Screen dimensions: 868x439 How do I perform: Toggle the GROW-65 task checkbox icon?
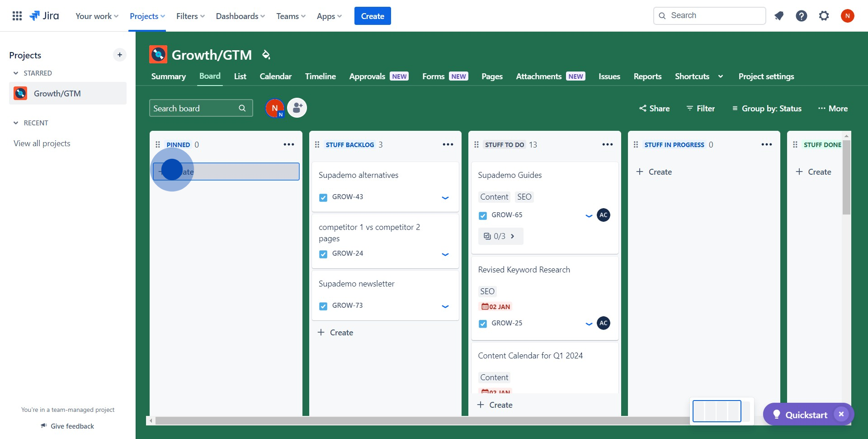(x=483, y=215)
